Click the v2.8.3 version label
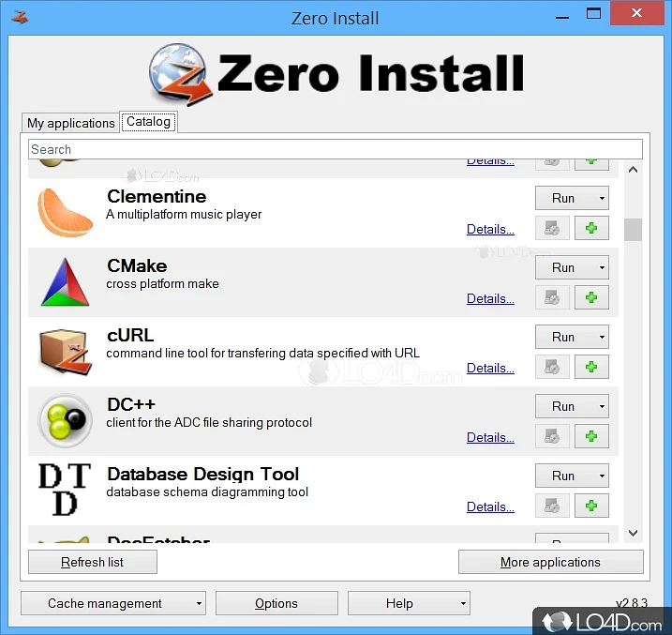Screen dimensions: 672x635 pyautogui.click(x=632, y=603)
